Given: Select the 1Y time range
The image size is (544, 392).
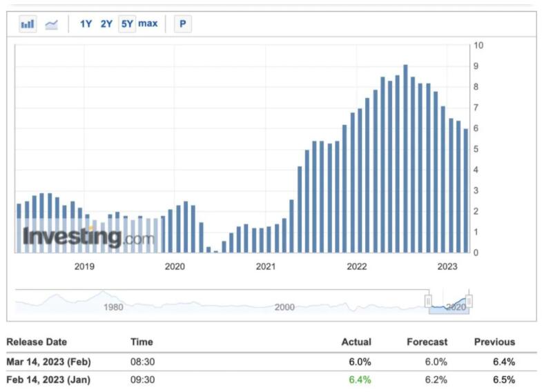Looking at the screenshot, I should 86,24.
